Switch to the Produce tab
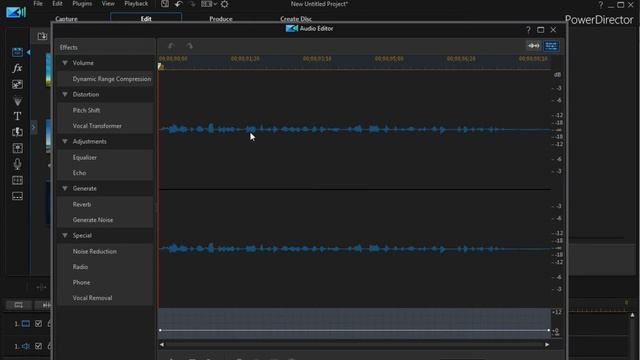640x360 pixels. [x=221, y=19]
